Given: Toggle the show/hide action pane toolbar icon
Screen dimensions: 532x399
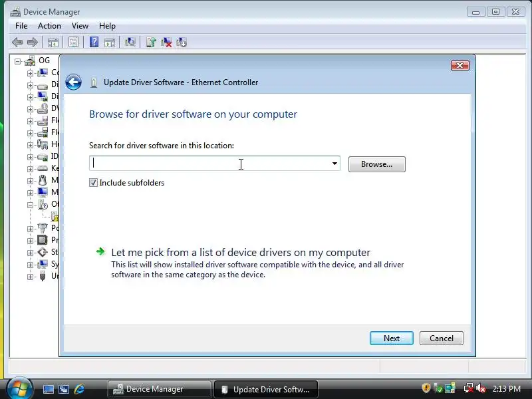Looking at the screenshot, I should (110, 43).
